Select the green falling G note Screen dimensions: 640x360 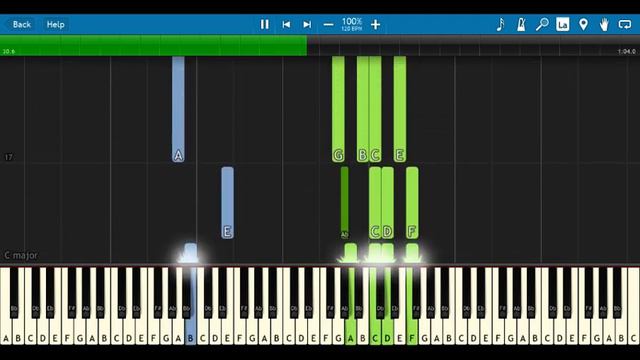click(338, 109)
